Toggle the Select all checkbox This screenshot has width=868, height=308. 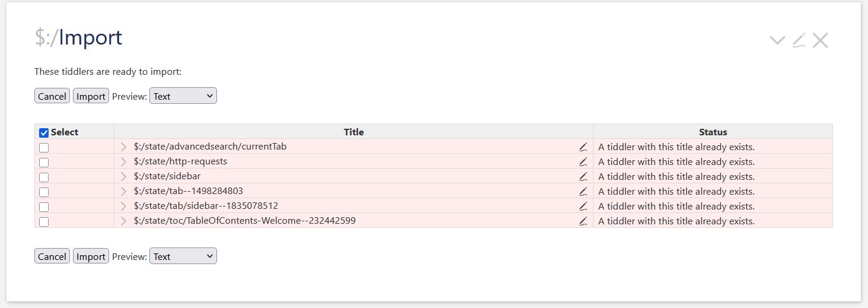pyautogui.click(x=44, y=133)
